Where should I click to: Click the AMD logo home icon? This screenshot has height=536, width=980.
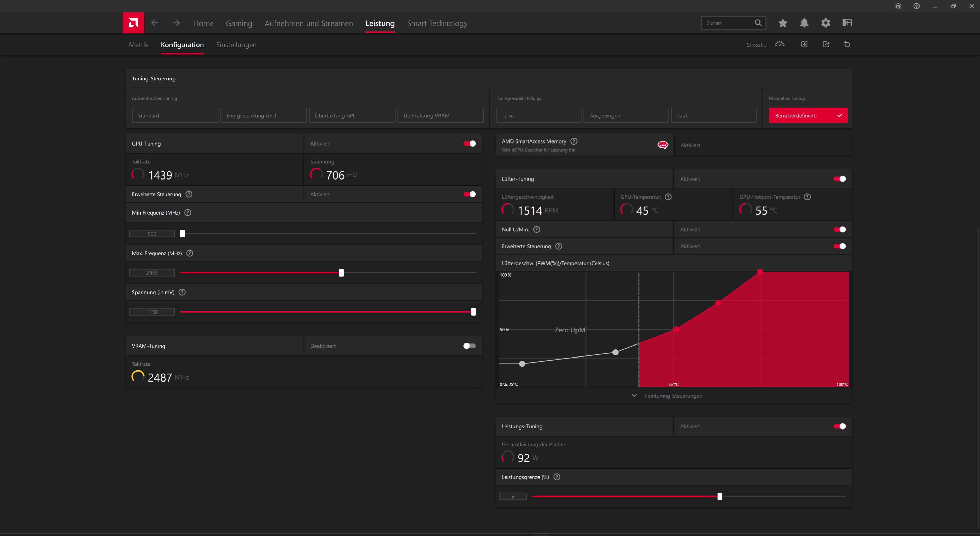click(133, 23)
